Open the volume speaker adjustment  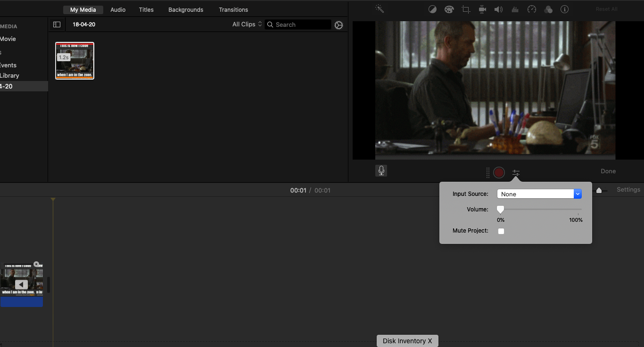(498, 9)
